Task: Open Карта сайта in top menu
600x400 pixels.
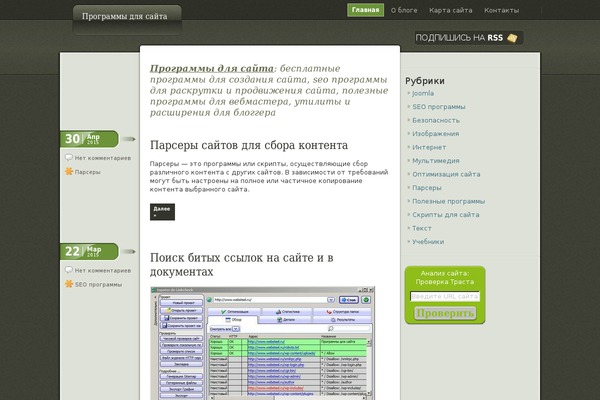Action: [451, 10]
